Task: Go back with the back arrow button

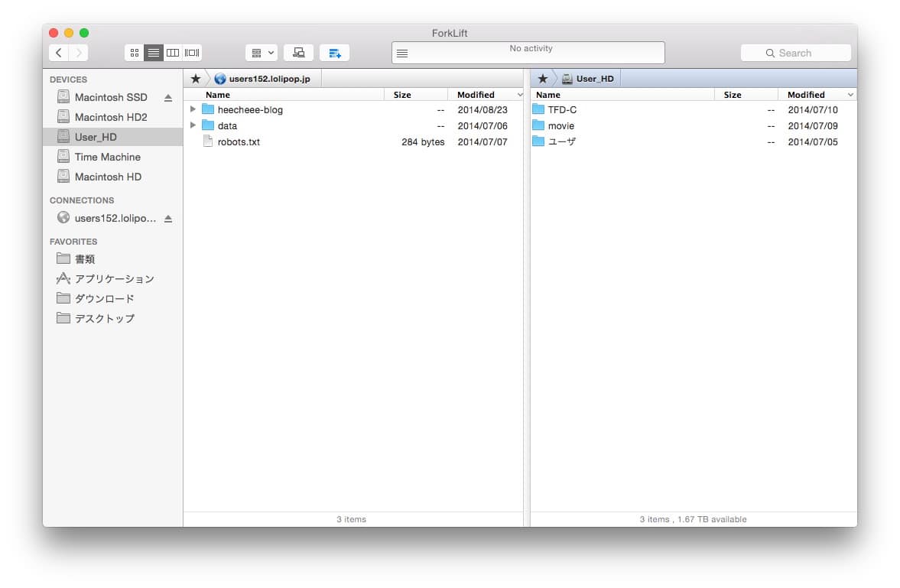Action: (59, 53)
